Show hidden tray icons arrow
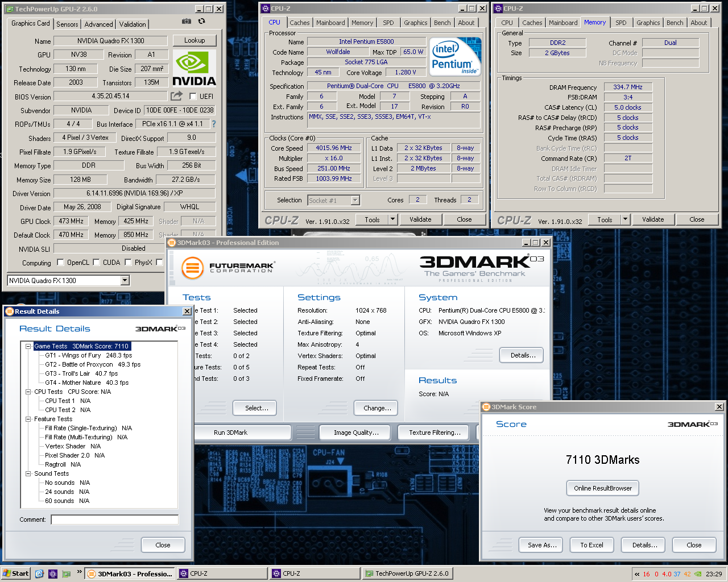This screenshot has width=728, height=582. 637,574
